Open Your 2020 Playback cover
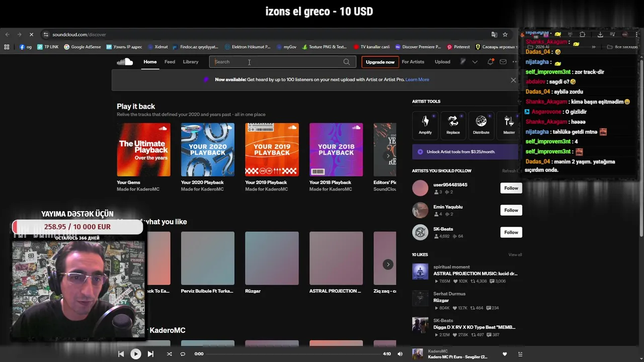This screenshot has height=362, width=644. 208,150
